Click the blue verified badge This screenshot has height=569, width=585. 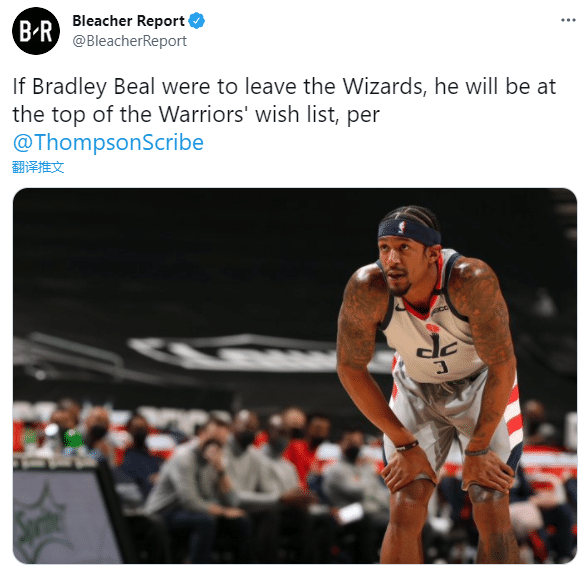click(x=197, y=21)
